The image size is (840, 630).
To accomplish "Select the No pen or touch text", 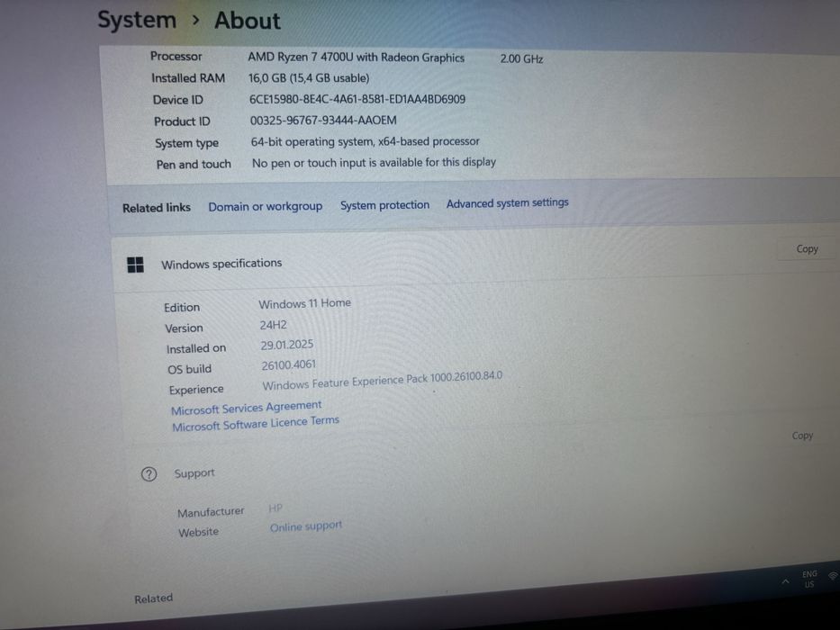I will [374, 162].
